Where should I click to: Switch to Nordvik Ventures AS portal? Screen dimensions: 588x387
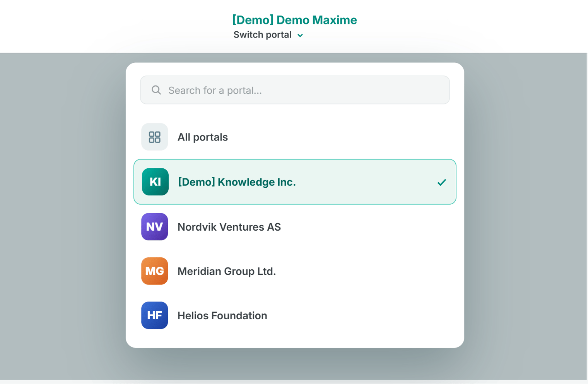click(x=295, y=227)
